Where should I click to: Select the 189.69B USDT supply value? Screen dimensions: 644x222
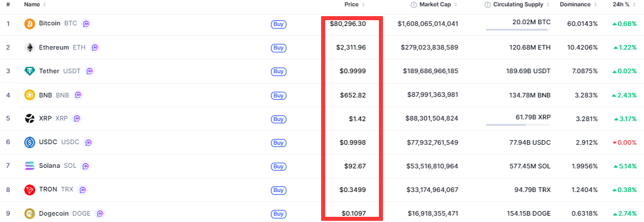528,72
